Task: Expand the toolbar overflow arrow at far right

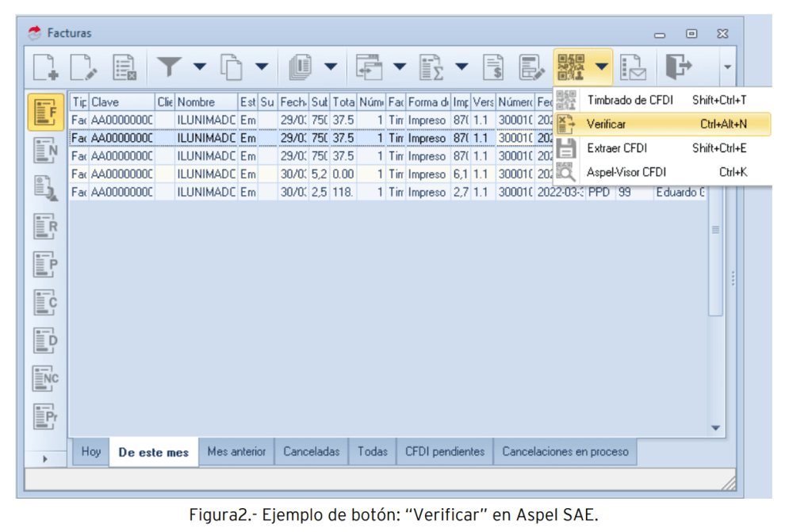Action: click(727, 67)
